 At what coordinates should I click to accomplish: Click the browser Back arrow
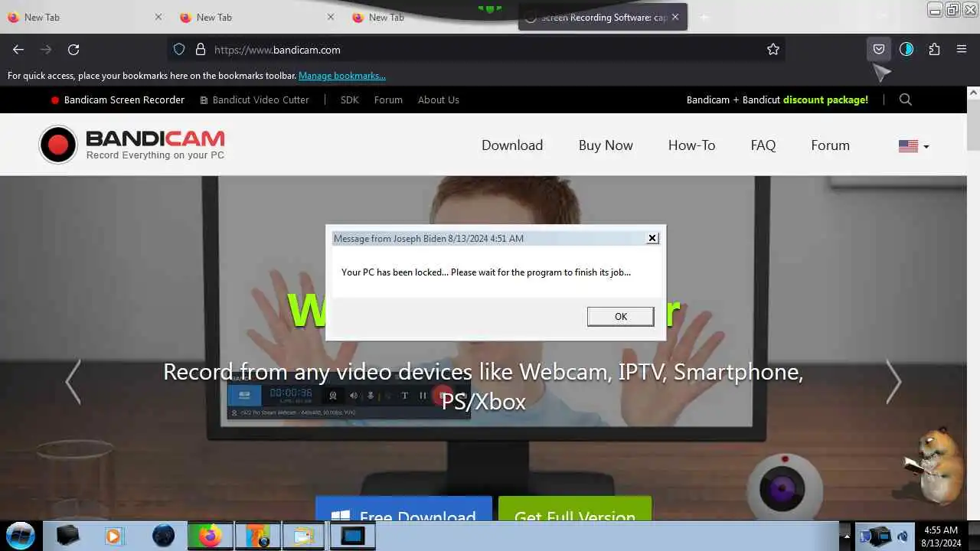18,50
